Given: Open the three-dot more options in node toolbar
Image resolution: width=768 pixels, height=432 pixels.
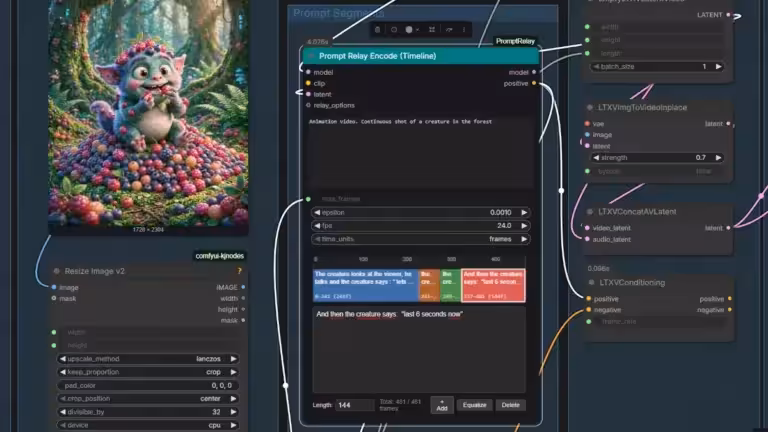Looking at the screenshot, I should click(464, 30).
